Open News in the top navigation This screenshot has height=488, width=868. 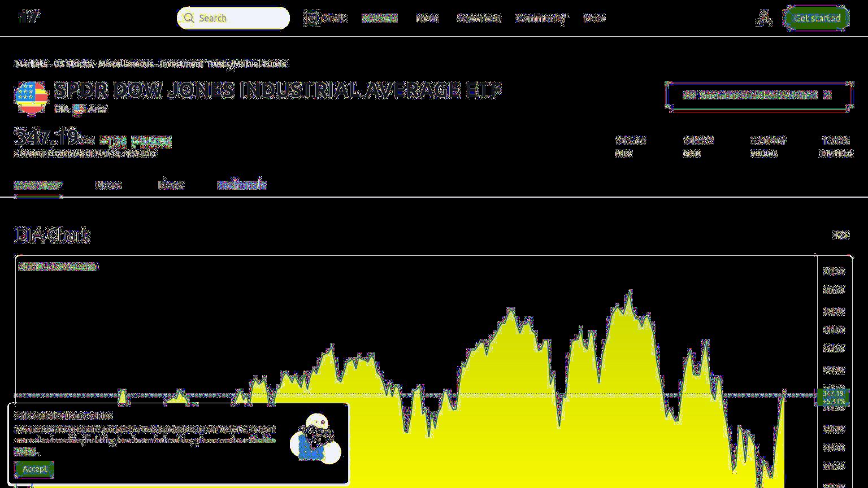coord(427,18)
